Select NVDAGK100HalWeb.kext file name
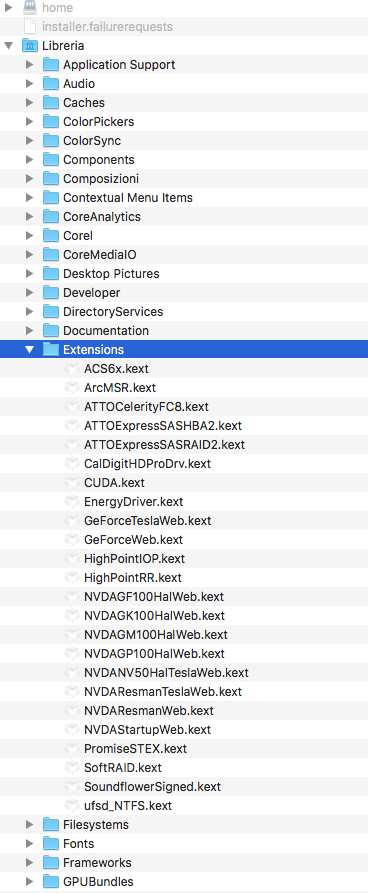Viewport: 368px width, 893px height. pos(154,616)
